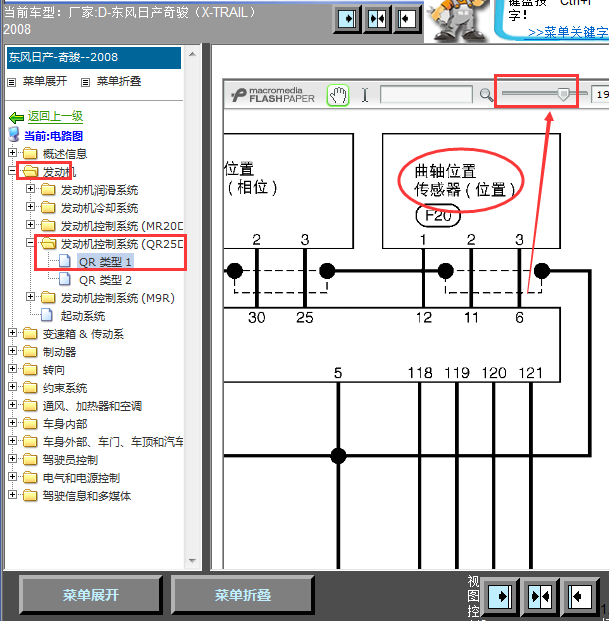Select 车身外部、车门、车顶 tree item
Image resolution: width=609 pixels, height=621 pixels.
(x=113, y=442)
